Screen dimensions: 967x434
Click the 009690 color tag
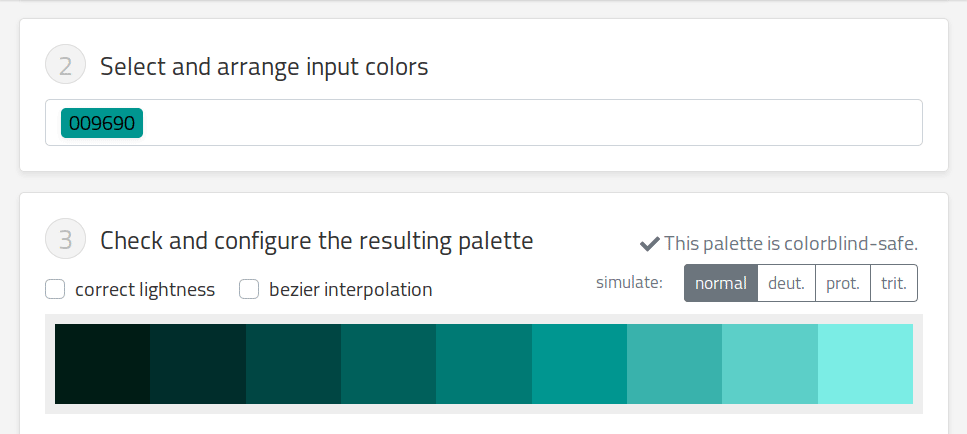pyautogui.click(x=102, y=123)
